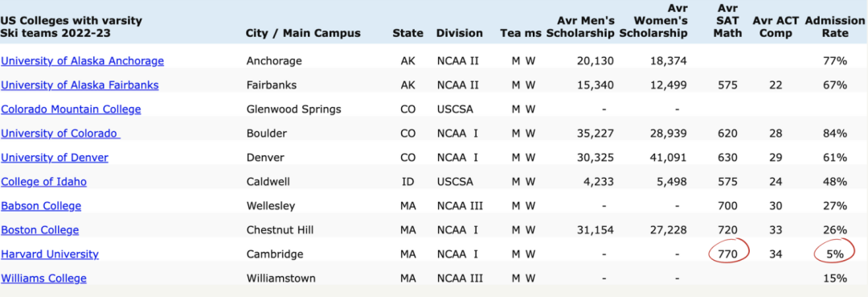This screenshot has height=297, width=868.
Task: Open the Babson College link
Action: [42, 206]
